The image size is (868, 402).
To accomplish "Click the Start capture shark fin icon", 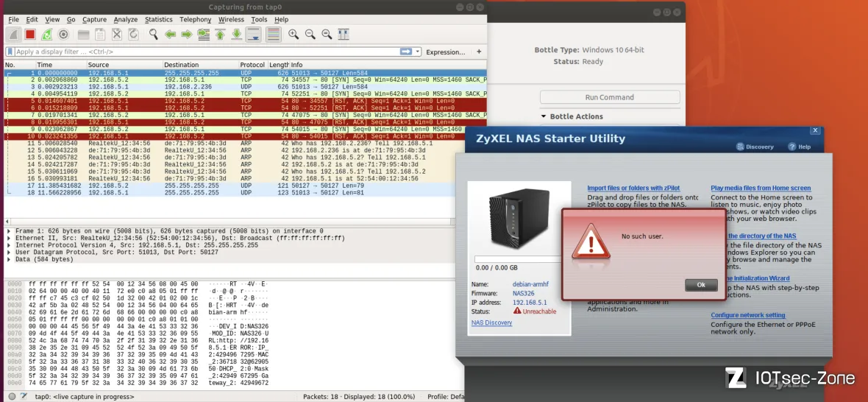I will click(14, 35).
